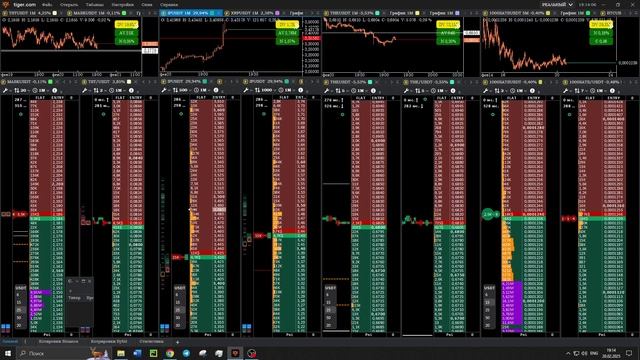Add new workspace tab with plus button
640x360 pixels.
(177, 342)
